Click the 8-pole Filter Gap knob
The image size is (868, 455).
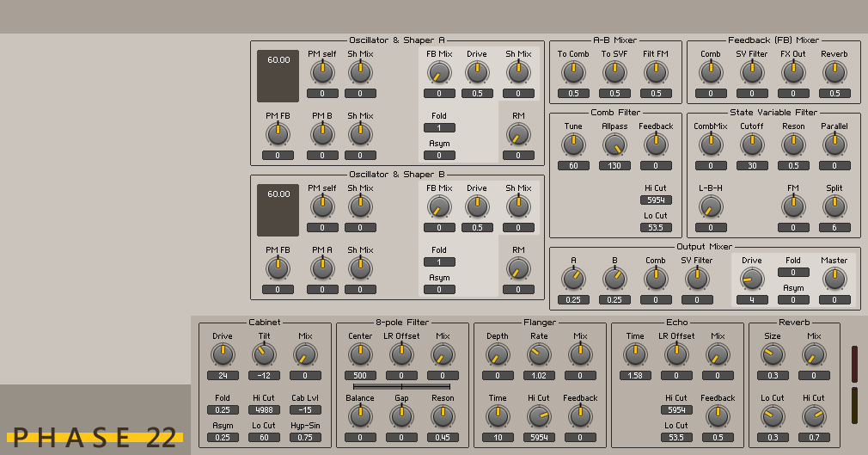click(401, 417)
